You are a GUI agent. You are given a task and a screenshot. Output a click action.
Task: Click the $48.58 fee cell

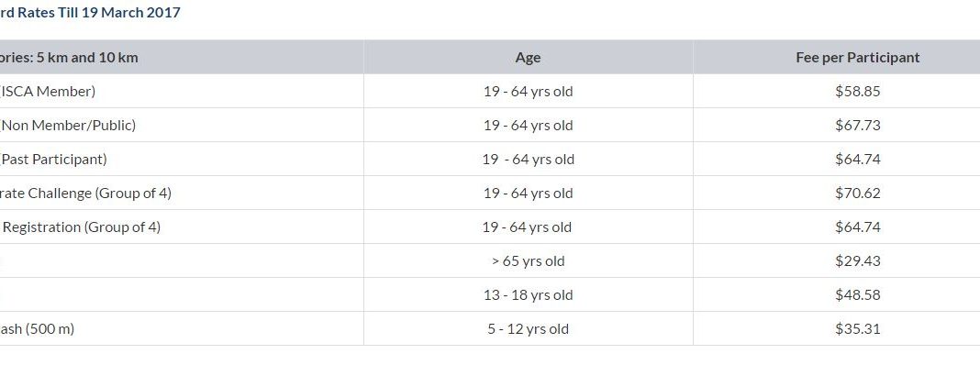[x=857, y=294]
